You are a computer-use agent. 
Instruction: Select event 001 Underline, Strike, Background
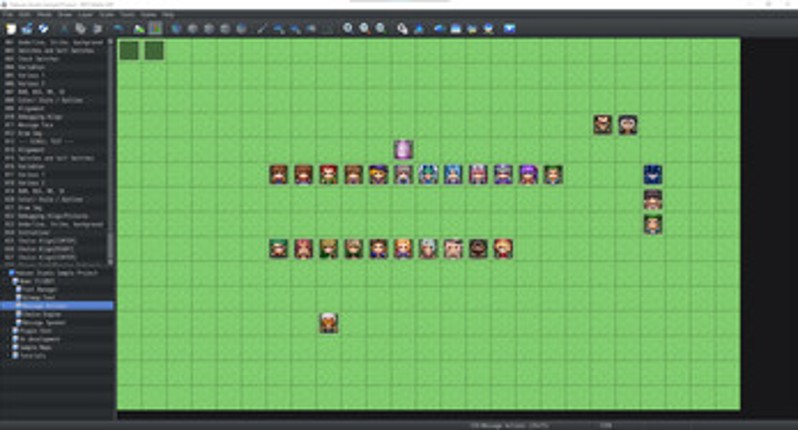(x=54, y=43)
